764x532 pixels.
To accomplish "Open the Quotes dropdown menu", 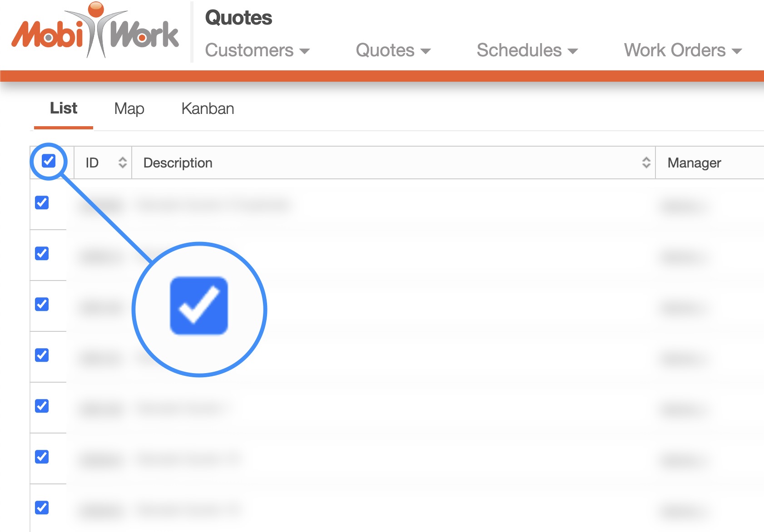I will point(393,50).
